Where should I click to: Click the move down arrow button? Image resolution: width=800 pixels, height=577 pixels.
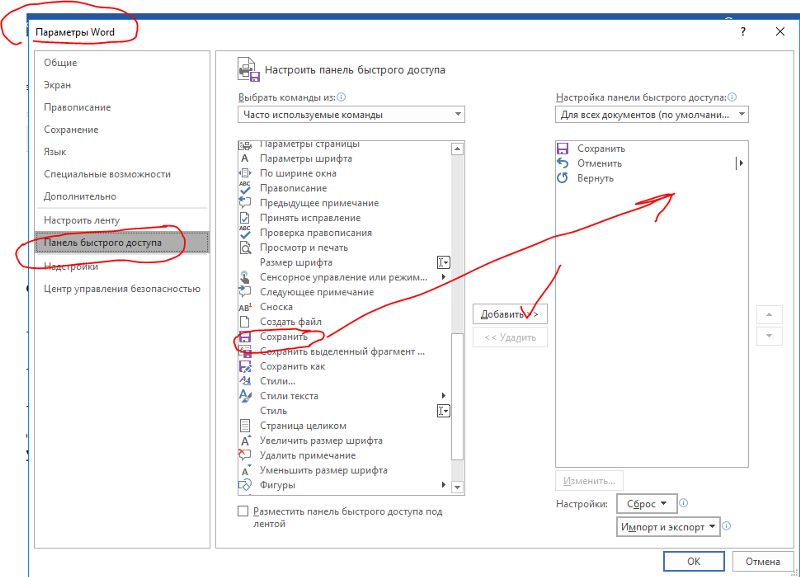click(x=769, y=336)
